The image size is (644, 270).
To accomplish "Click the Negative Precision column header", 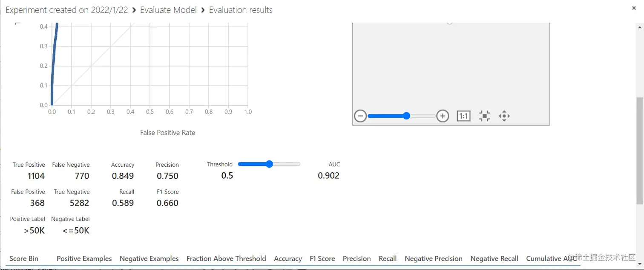I will coord(434,258).
